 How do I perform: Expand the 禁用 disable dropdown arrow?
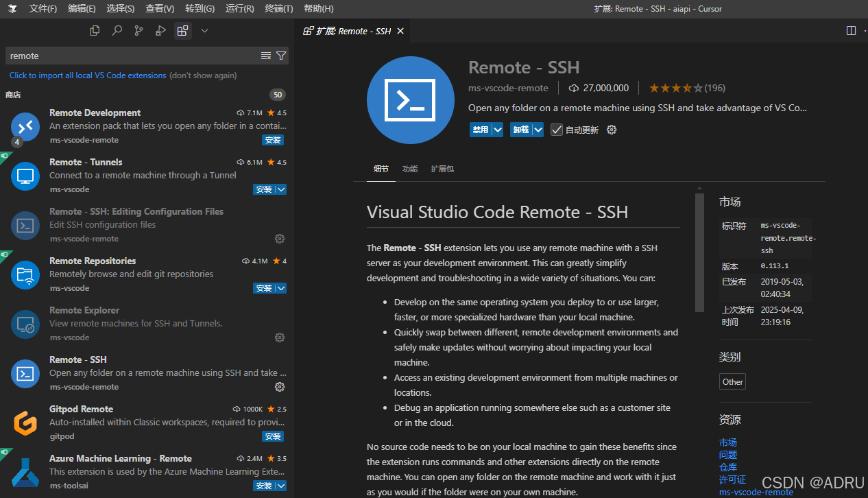pos(498,130)
